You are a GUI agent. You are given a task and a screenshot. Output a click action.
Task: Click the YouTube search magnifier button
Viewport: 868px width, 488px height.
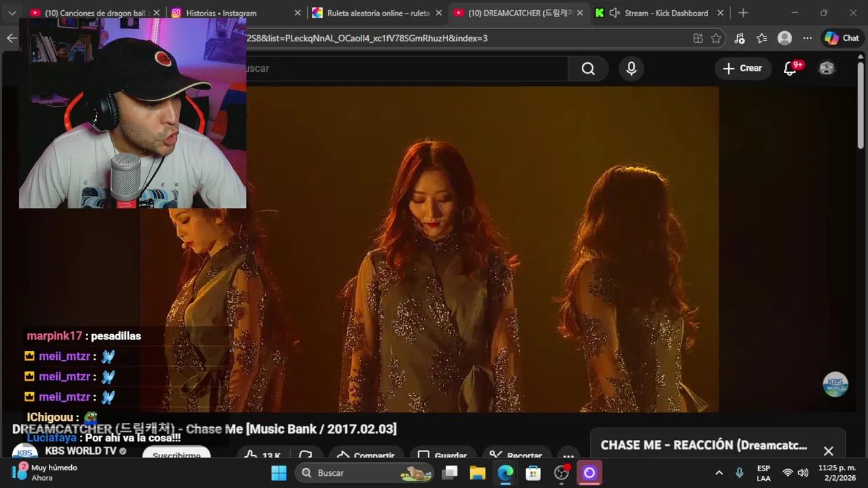tap(588, 68)
